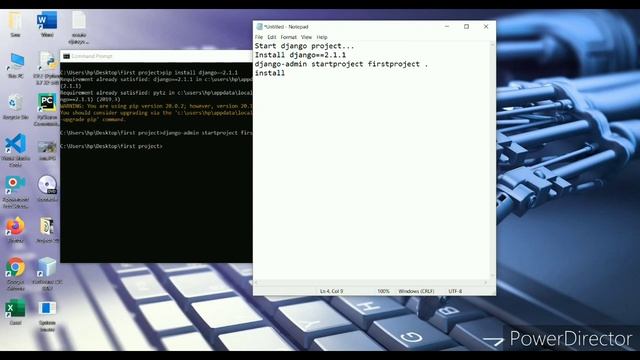Minimize the Notepad window

(x=447, y=27)
